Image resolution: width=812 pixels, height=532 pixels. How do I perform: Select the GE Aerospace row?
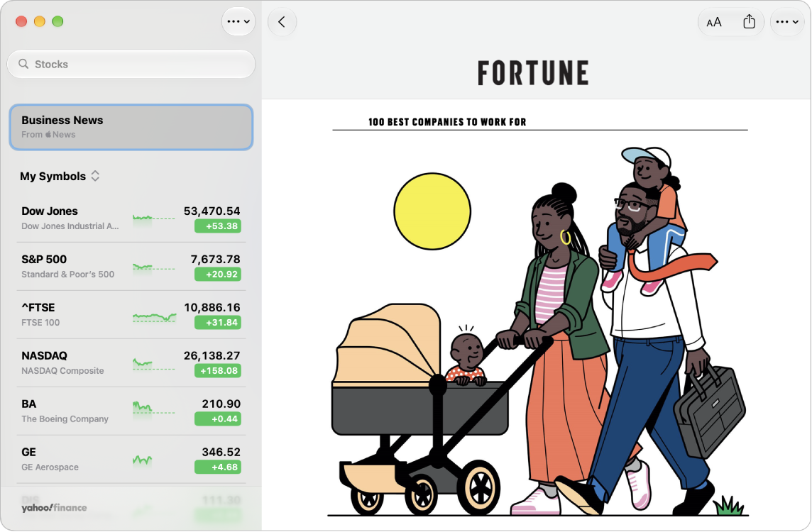131,458
